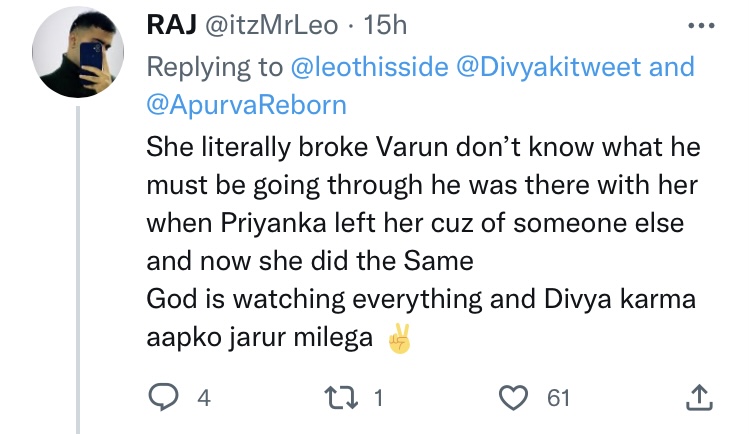The image size is (750, 434).
Task: Click the tweet line starting "She literally broke"
Action: [421, 148]
